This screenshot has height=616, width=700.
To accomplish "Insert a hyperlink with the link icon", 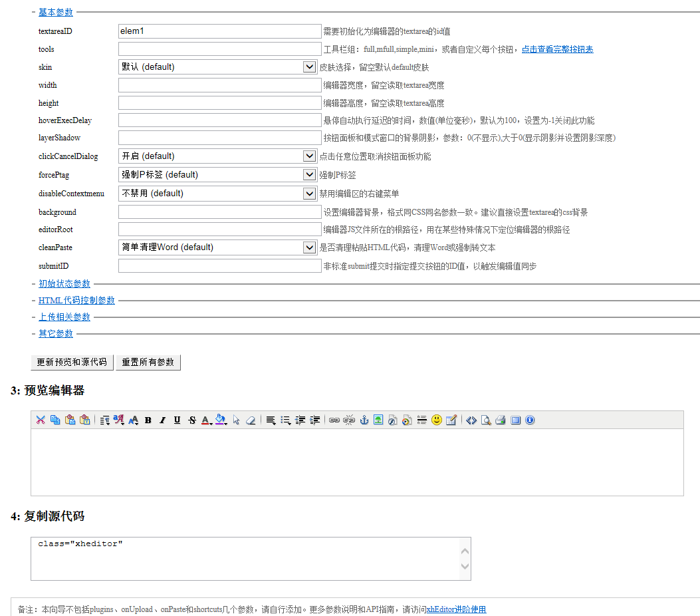I will pos(334,420).
